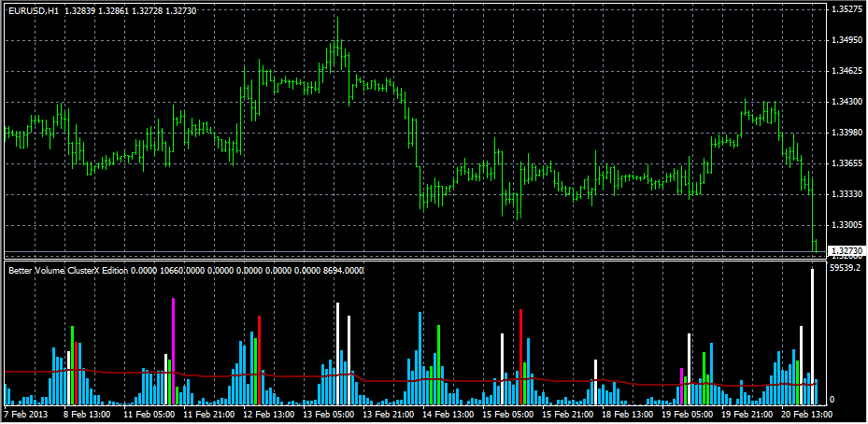Viewport: 868px width, 424px height.
Task: Click the 7 Feb 2013 date label
Action: (26, 412)
